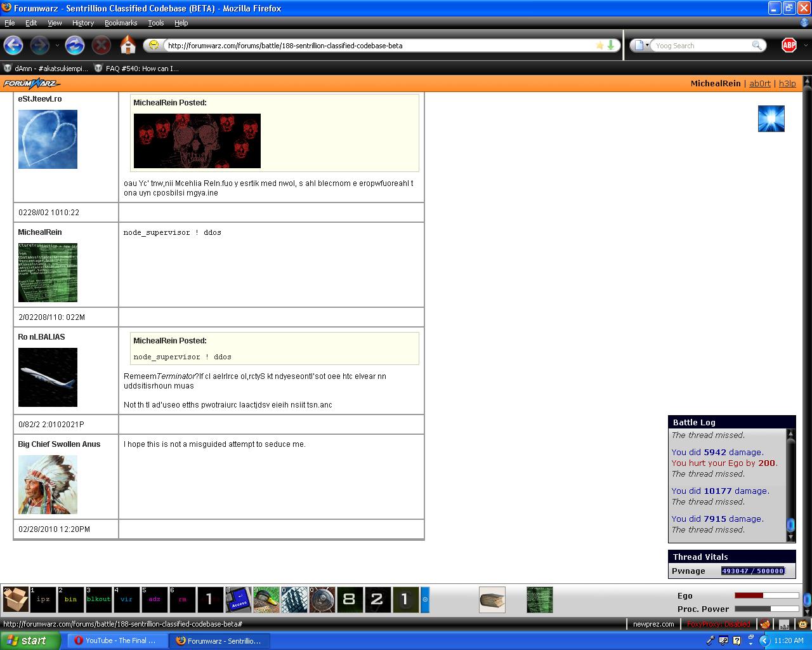Use the duck item in slot 9
This screenshot has height=650, width=812.
(x=266, y=599)
